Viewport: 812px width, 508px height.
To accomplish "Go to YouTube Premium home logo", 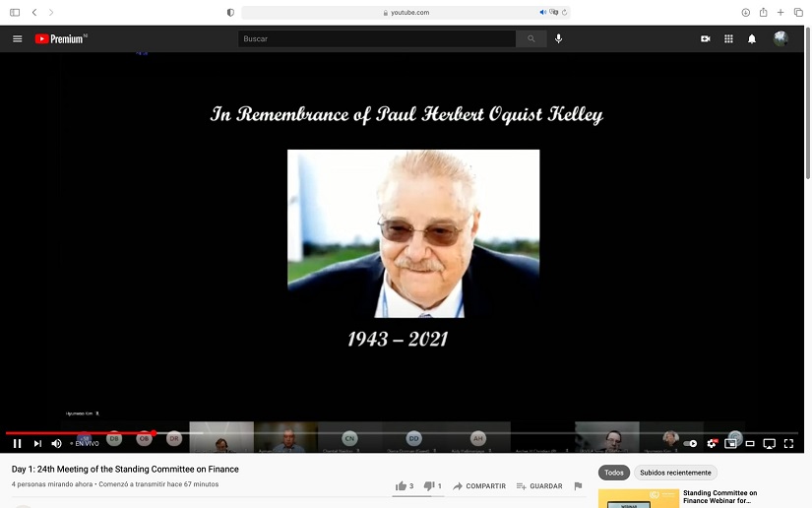I will coord(61,38).
